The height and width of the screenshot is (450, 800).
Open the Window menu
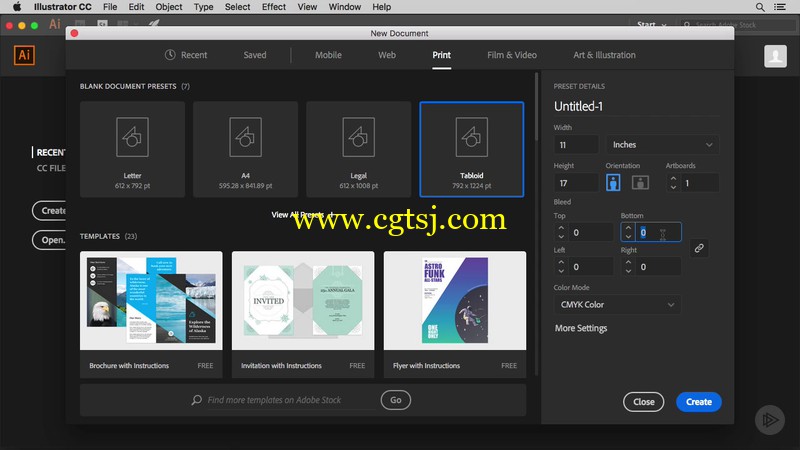(x=344, y=7)
